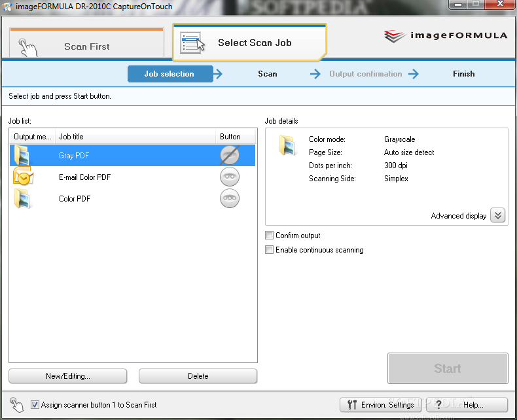Image resolution: width=517 pixels, height=420 pixels.
Task: Select the E-mail Color PDF job
Action: 133,177
